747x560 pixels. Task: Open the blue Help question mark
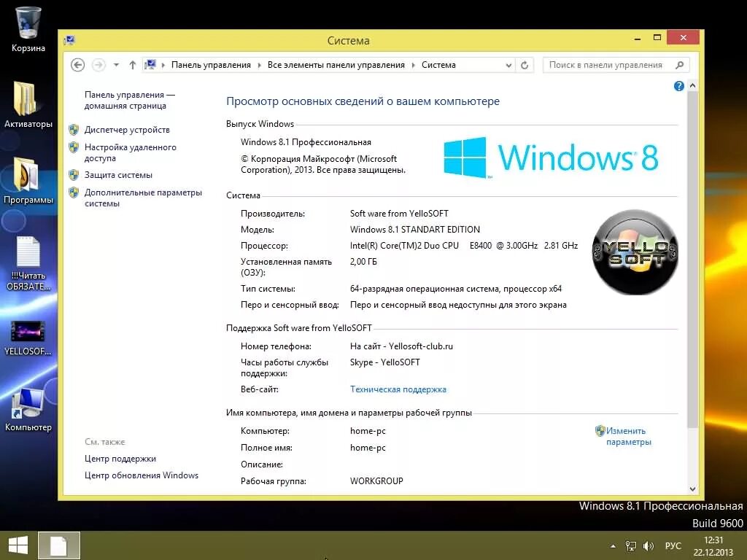[x=679, y=86]
